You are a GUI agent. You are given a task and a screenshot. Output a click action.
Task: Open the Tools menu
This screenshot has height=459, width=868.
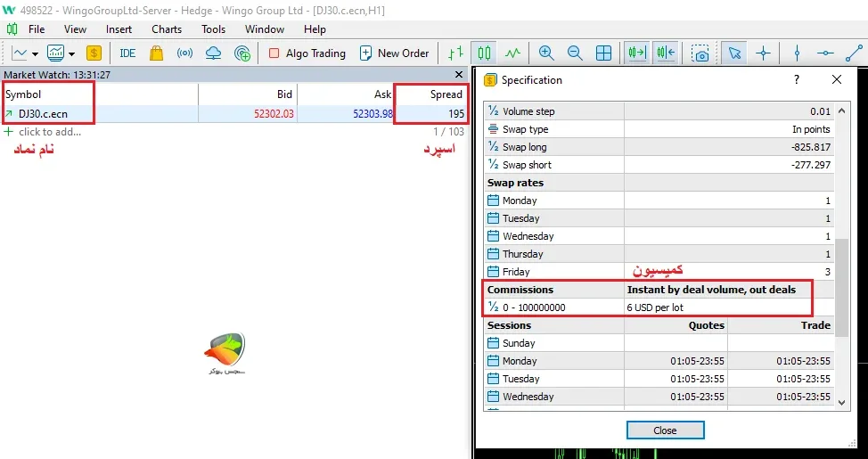coord(213,29)
